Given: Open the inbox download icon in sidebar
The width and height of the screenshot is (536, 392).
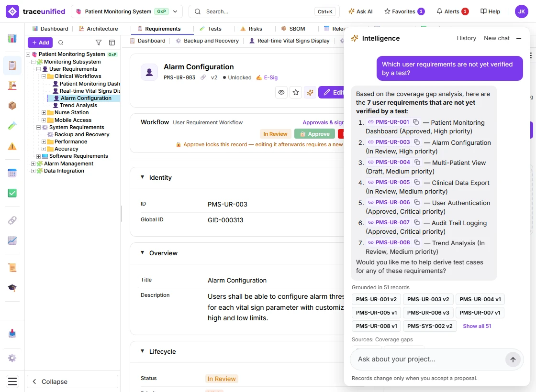Looking at the screenshot, I should pos(12,333).
